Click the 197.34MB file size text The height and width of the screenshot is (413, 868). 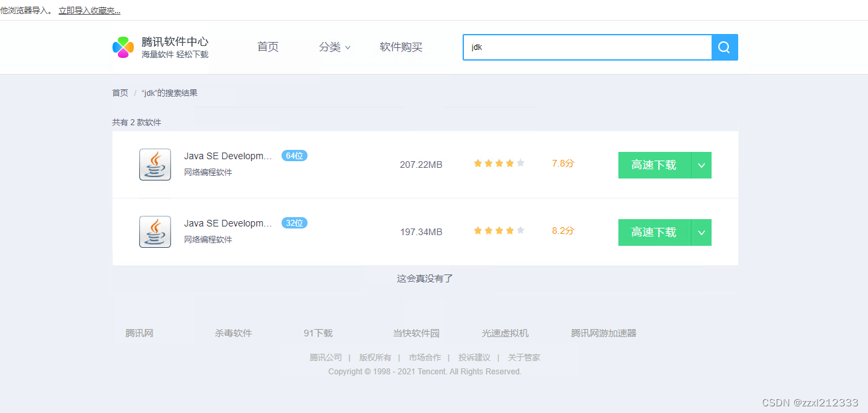(x=421, y=232)
